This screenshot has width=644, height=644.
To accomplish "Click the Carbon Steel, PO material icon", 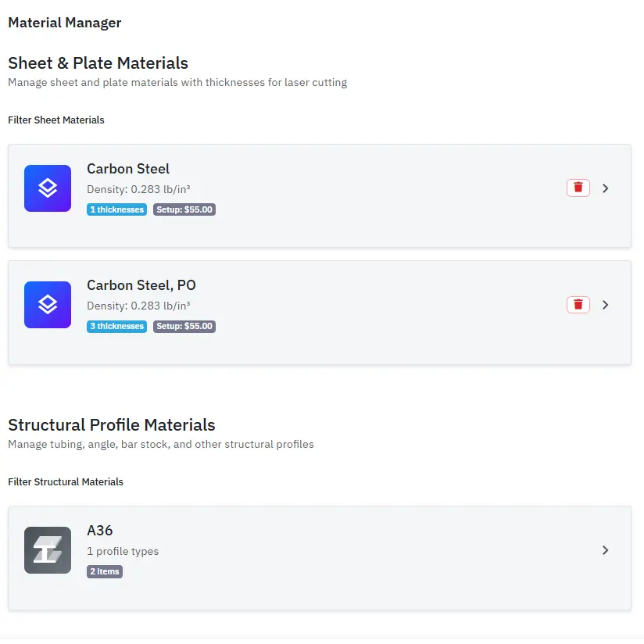I will [48, 305].
